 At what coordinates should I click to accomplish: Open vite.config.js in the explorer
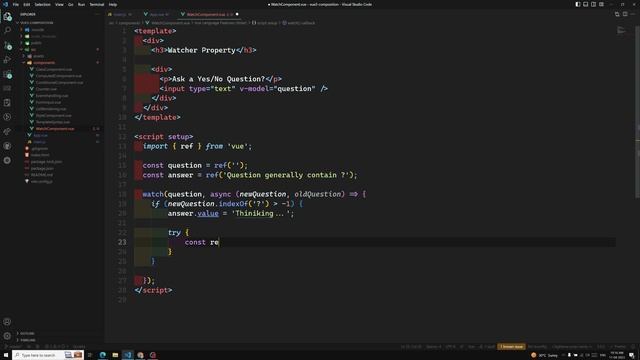(x=42, y=181)
